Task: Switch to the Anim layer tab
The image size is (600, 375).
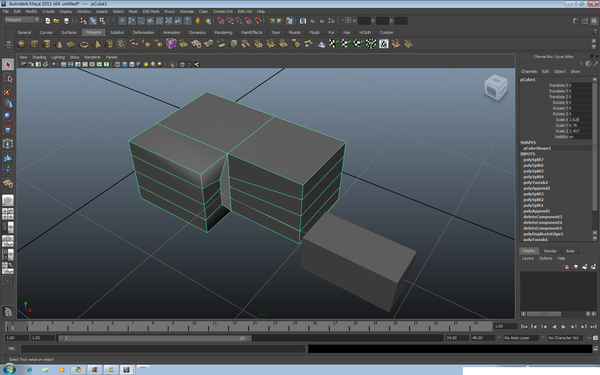Action: (570, 251)
